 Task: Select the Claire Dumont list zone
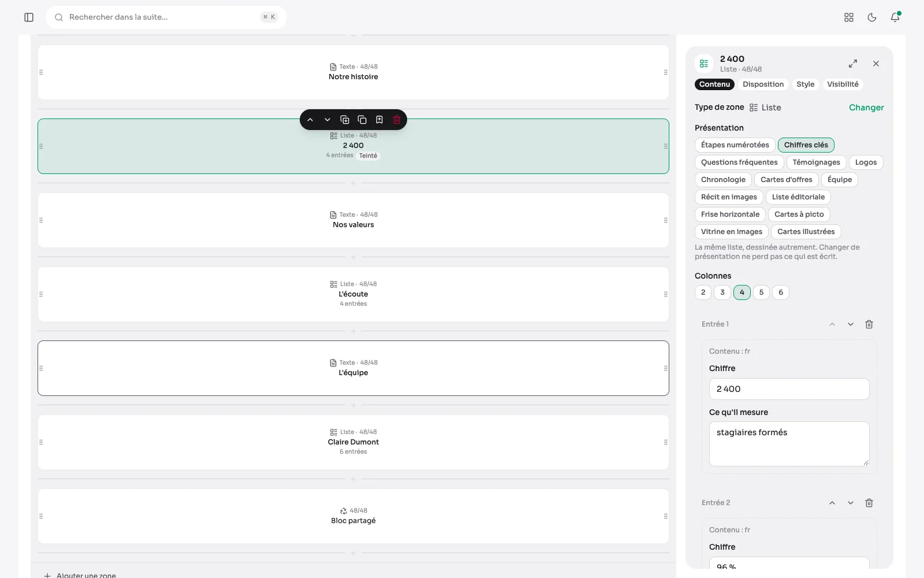[353, 442]
